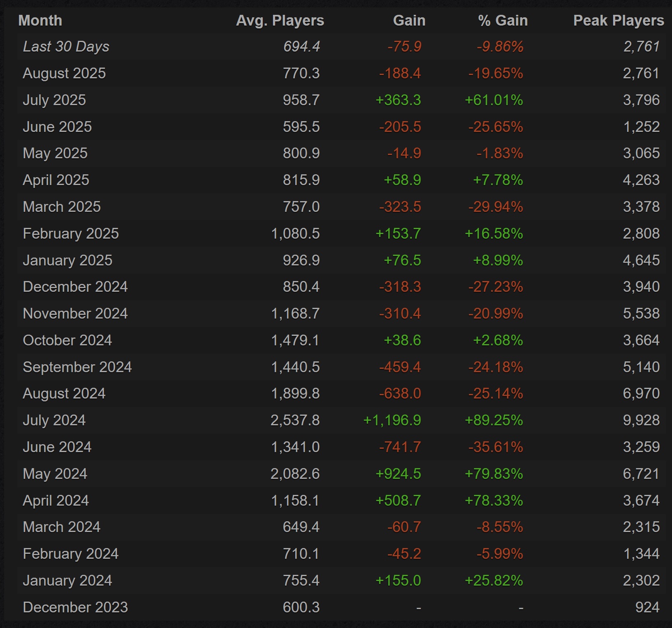Select the March 2024 month cell
The image size is (672, 628).
[62, 527]
